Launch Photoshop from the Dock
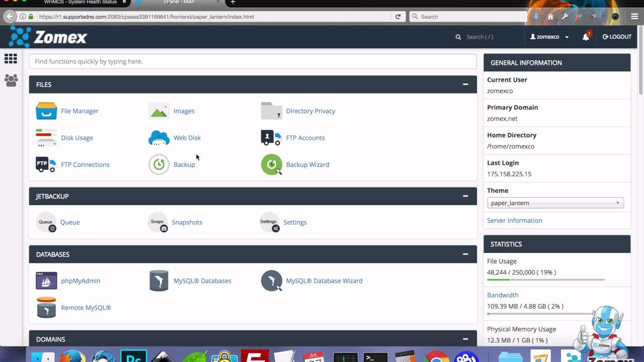Screen dimensions: 644x362 [134, 355]
